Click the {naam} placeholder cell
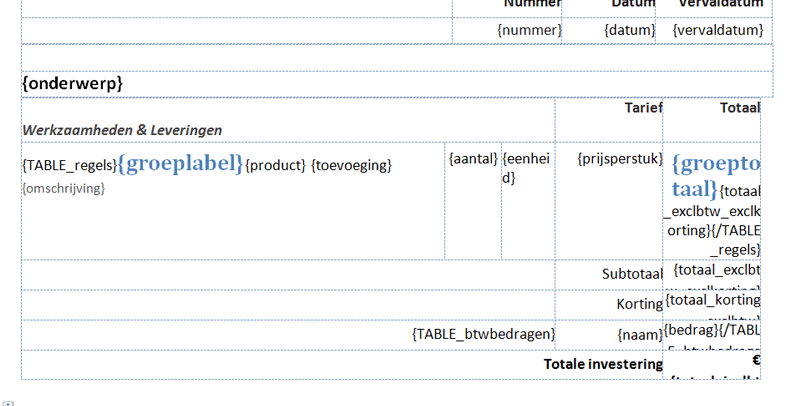 (640, 335)
